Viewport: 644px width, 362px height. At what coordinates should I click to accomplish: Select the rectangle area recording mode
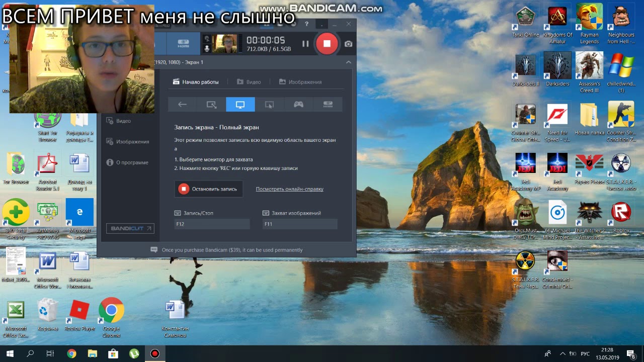tap(211, 105)
